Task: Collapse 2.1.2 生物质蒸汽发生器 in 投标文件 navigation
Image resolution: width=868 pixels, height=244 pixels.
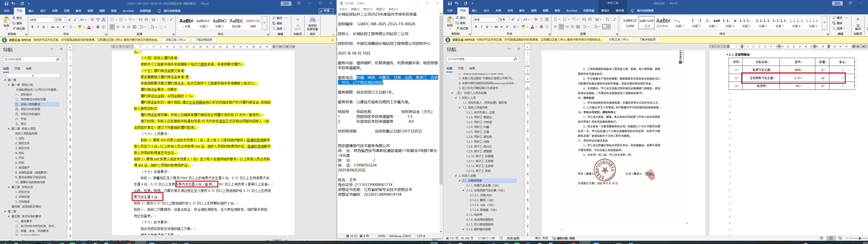Action: (x=463, y=190)
